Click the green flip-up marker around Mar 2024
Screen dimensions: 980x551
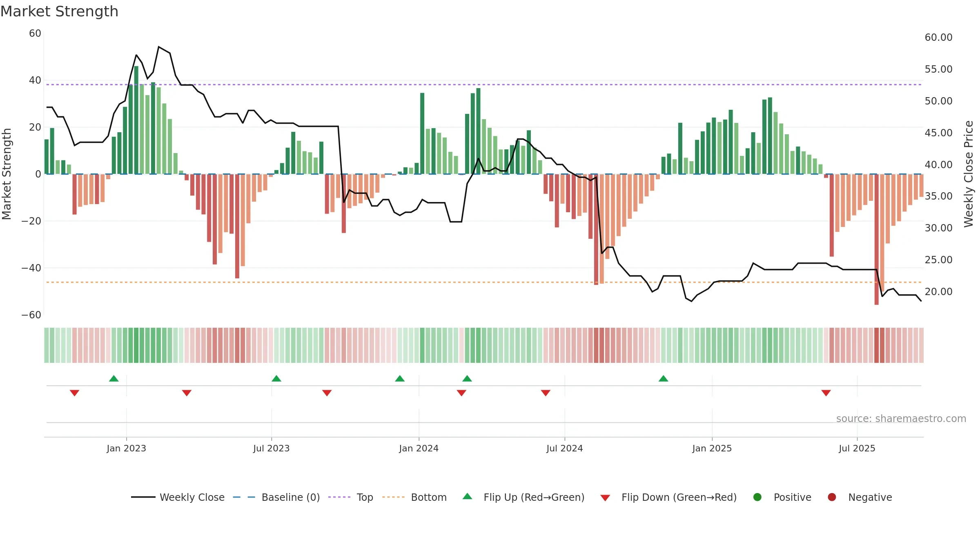467,378
